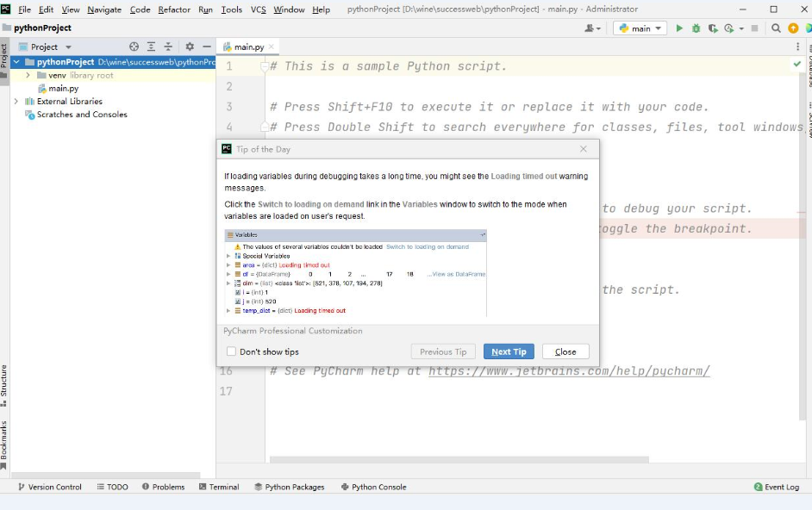Open the Code menu
Viewport: 812px width, 510px height.
point(140,9)
